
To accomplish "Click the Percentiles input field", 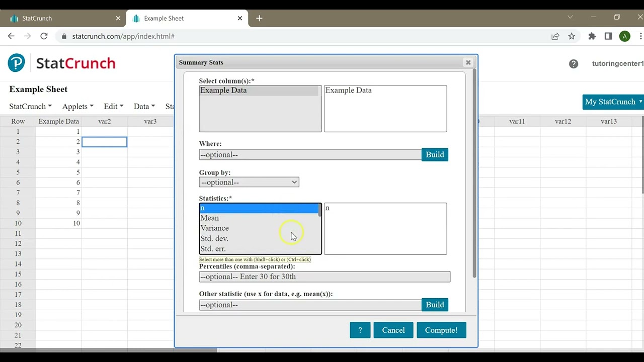I will (x=325, y=277).
